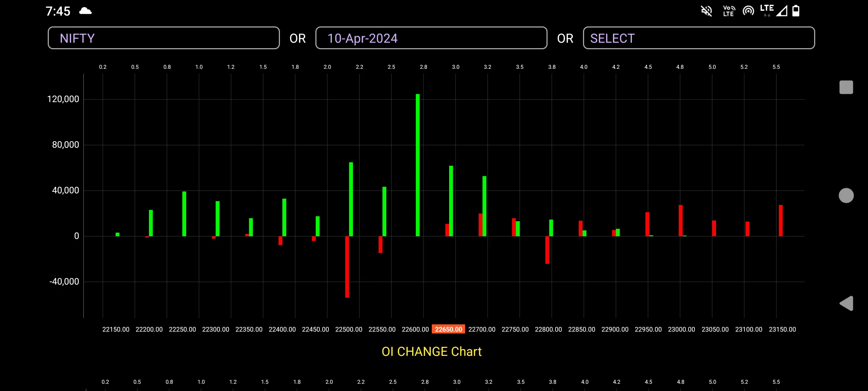This screenshot has height=391, width=868.
Task: Tap the 7:45 clock in status bar
Action: 58,11
